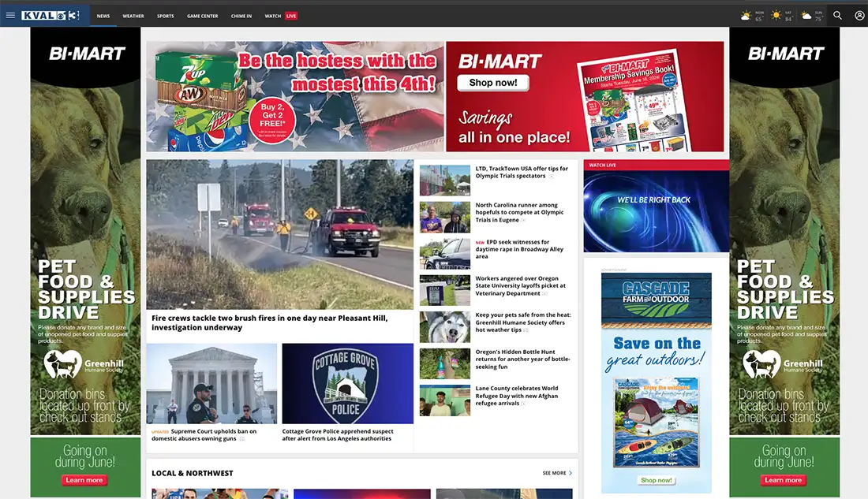Select the News menu item
Image resolution: width=868 pixels, height=499 pixels.
point(103,16)
